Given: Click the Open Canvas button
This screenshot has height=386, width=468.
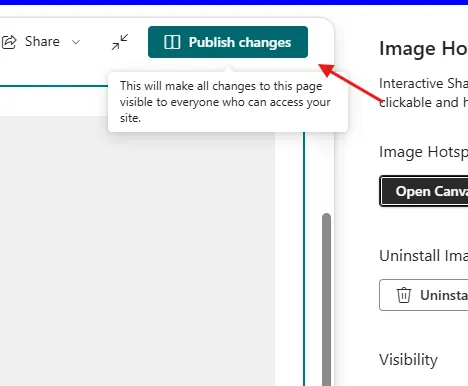Looking at the screenshot, I should 424,191.
